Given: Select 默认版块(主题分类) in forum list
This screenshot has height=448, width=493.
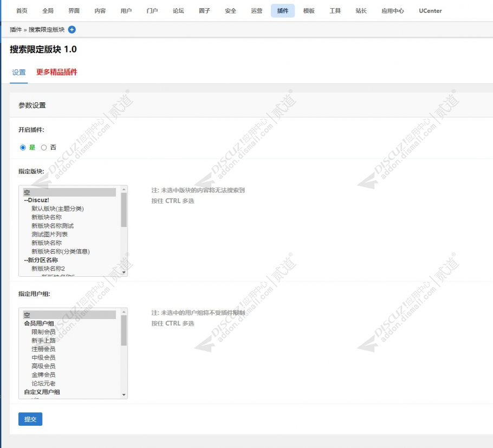Looking at the screenshot, I should (x=69, y=209).
